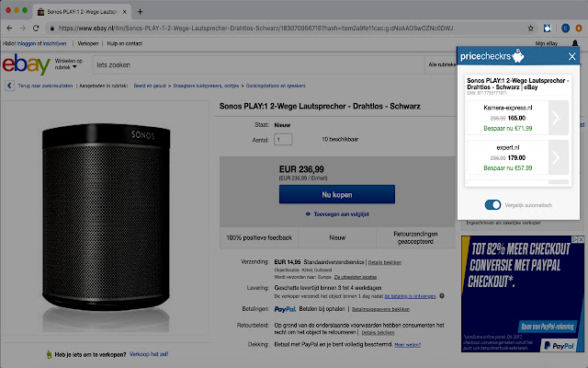Viewport: 588px width, 368px height.
Task: Click back arrow to search results
Action: tap(9, 86)
